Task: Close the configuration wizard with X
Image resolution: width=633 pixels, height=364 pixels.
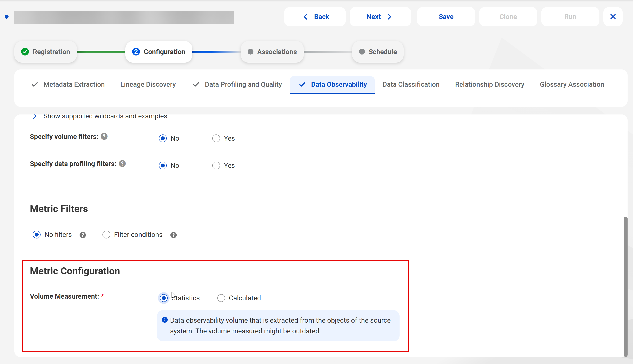Action: [613, 17]
